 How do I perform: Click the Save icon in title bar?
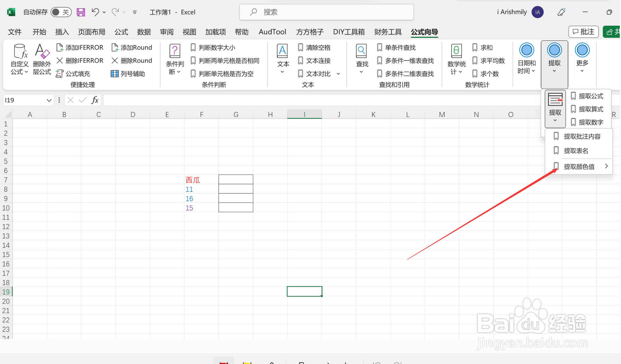pyautogui.click(x=81, y=12)
